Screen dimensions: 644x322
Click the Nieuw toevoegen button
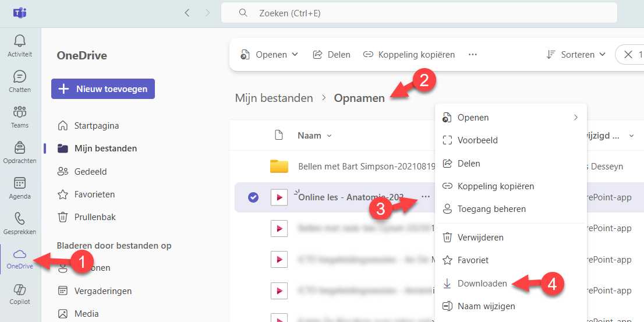103,89
